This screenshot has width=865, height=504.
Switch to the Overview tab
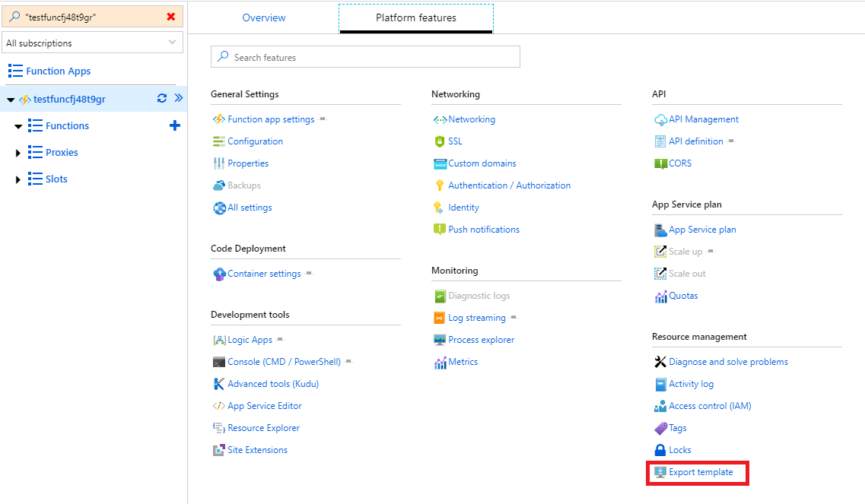coord(264,17)
